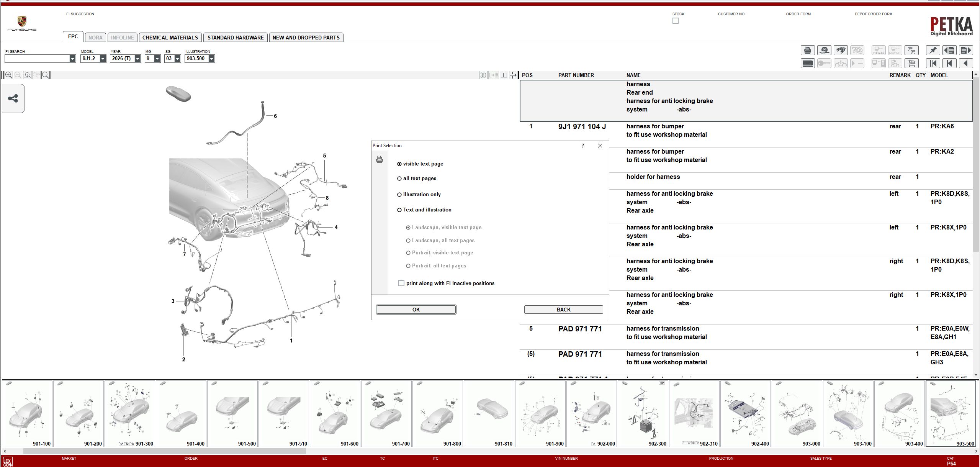Switch to the STANDARD HARDWARE tab
This screenshot has height=467, width=980.
coord(236,37)
